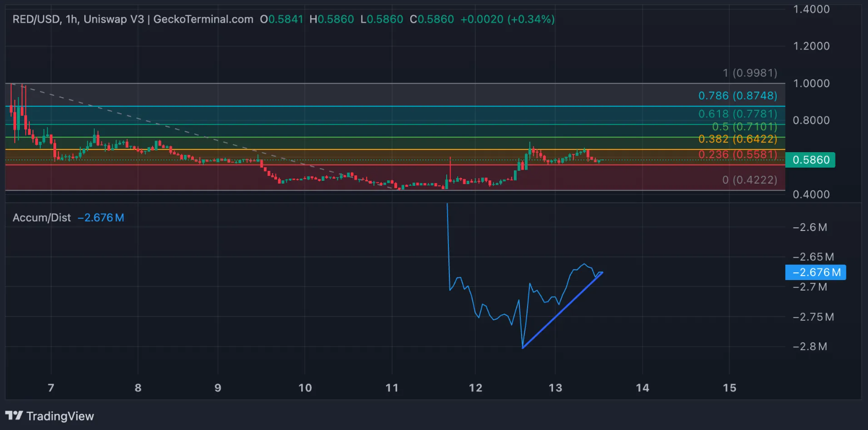Click the open value O0.5841
Image resolution: width=868 pixels, height=430 pixels.
tap(281, 19)
